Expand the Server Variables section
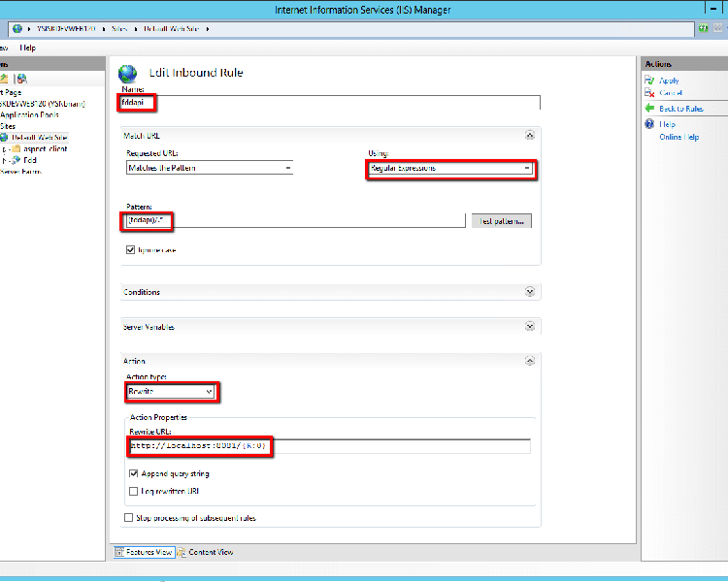Image resolution: width=728 pixels, height=582 pixels. click(529, 327)
